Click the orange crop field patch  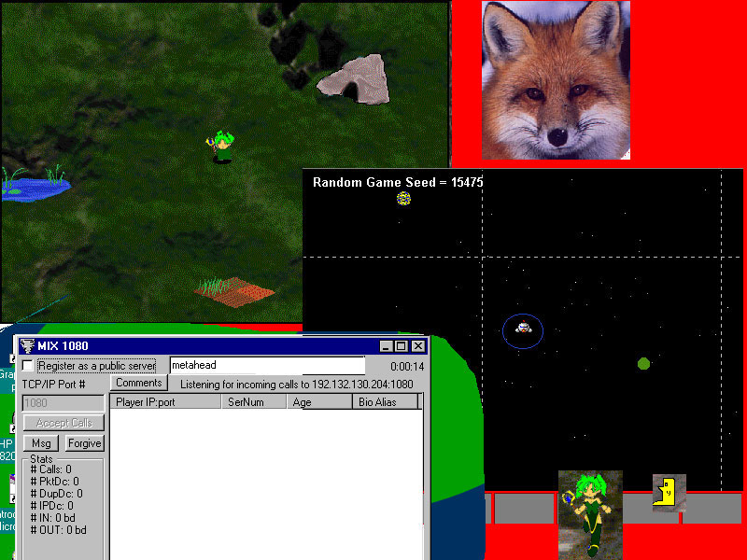[x=233, y=292]
